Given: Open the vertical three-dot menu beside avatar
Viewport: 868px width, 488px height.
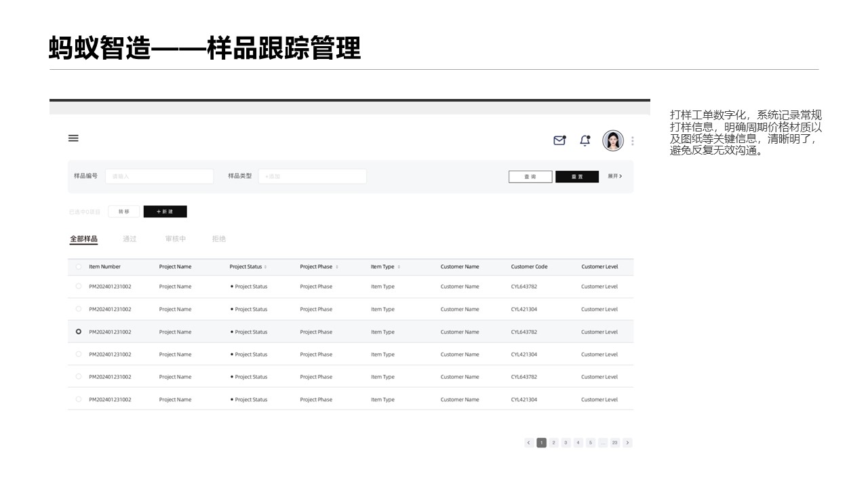Looking at the screenshot, I should pyautogui.click(x=633, y=141).
